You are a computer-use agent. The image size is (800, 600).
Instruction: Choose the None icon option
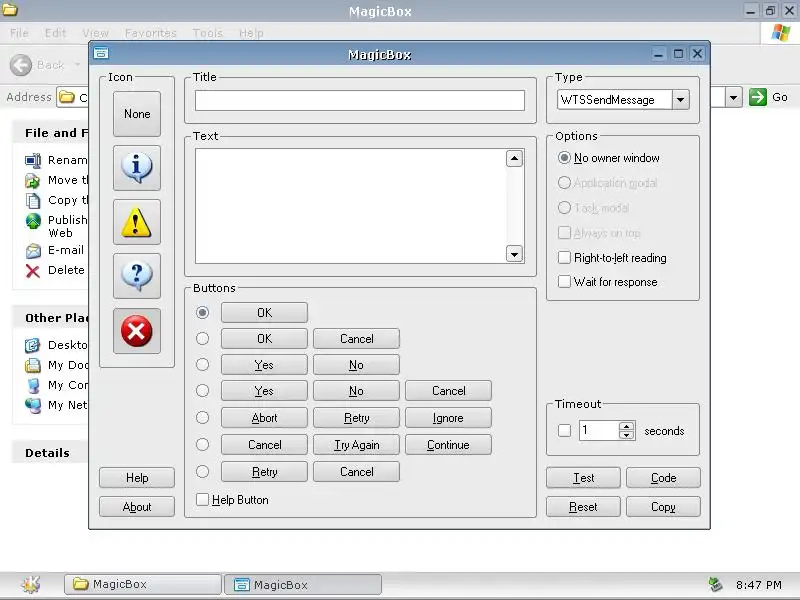(137, 114)
